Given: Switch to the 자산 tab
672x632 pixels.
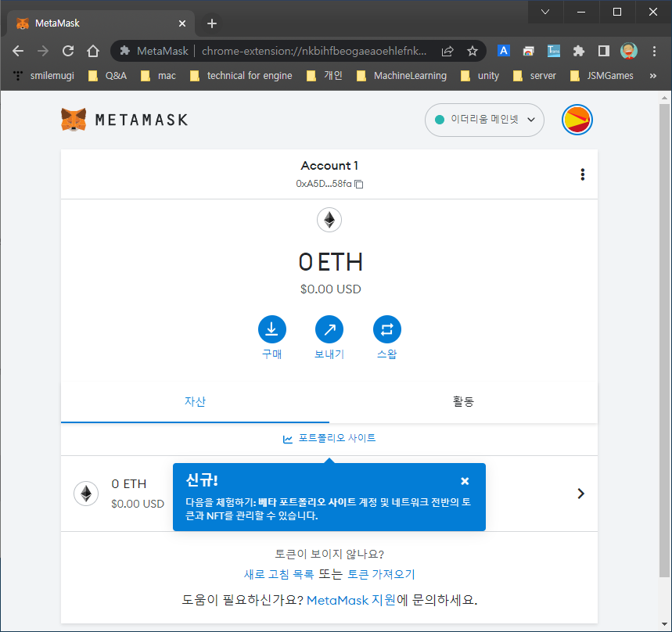Looking at the screenshot, I should point(195,401).
